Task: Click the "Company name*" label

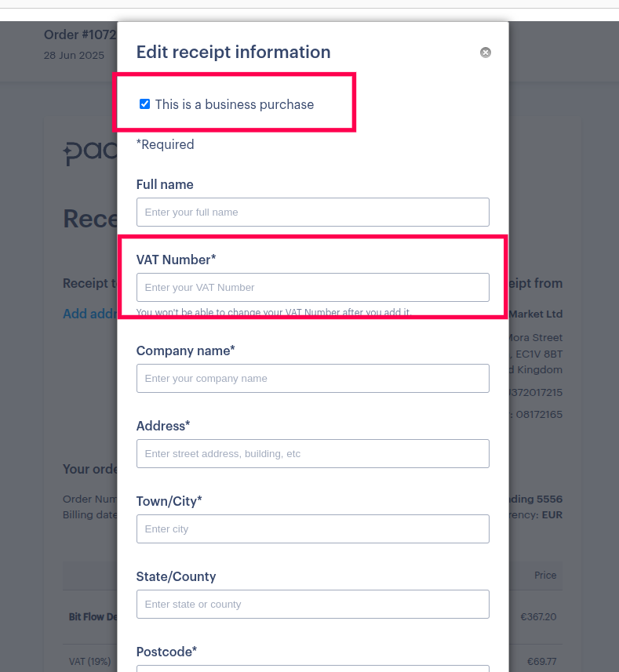Action: click(185, 351)
